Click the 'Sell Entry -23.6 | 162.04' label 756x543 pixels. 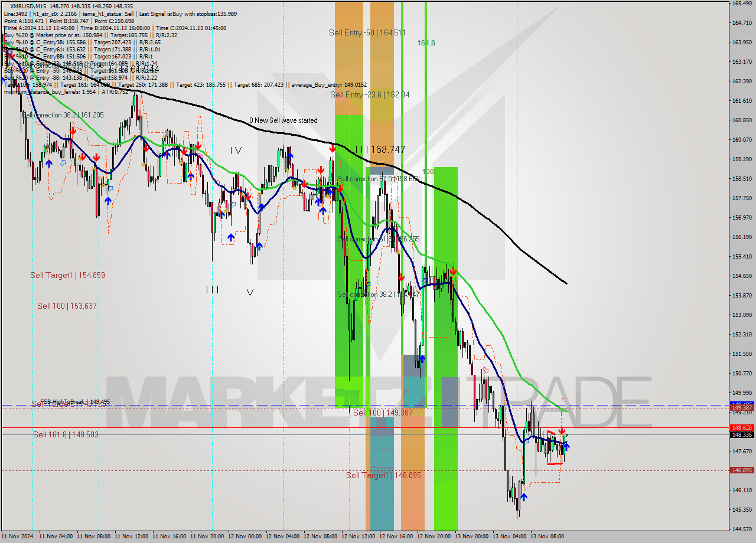(x=370, y=94)
